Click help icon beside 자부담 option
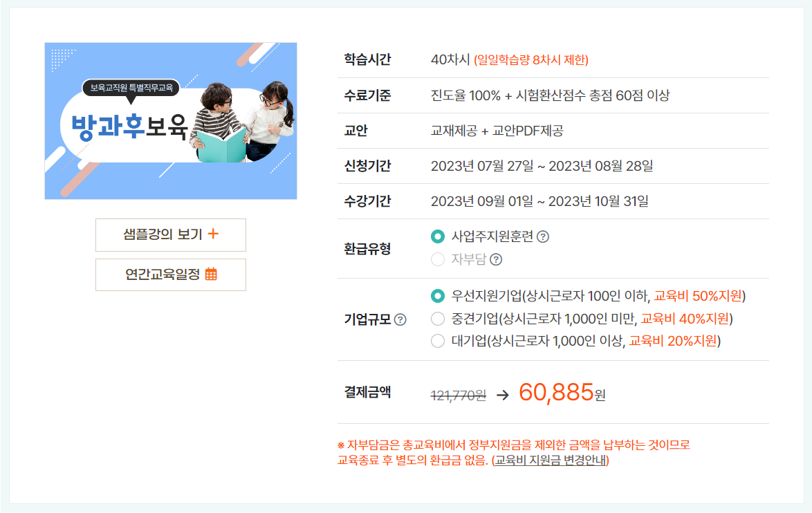 point(496,259)
